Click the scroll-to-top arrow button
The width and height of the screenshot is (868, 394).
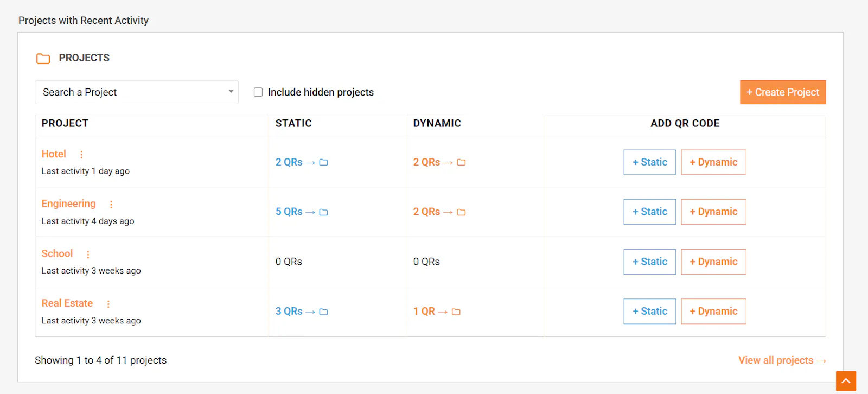(x=846, y=381)
